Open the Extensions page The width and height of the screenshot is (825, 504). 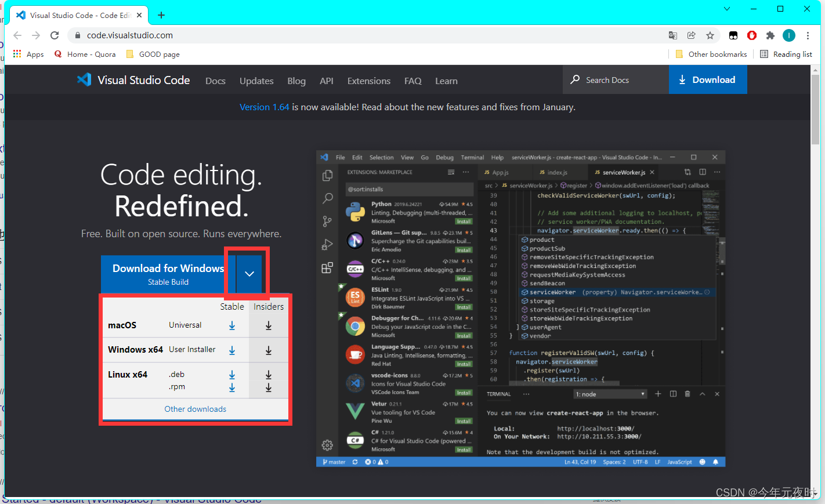[369, 81]
